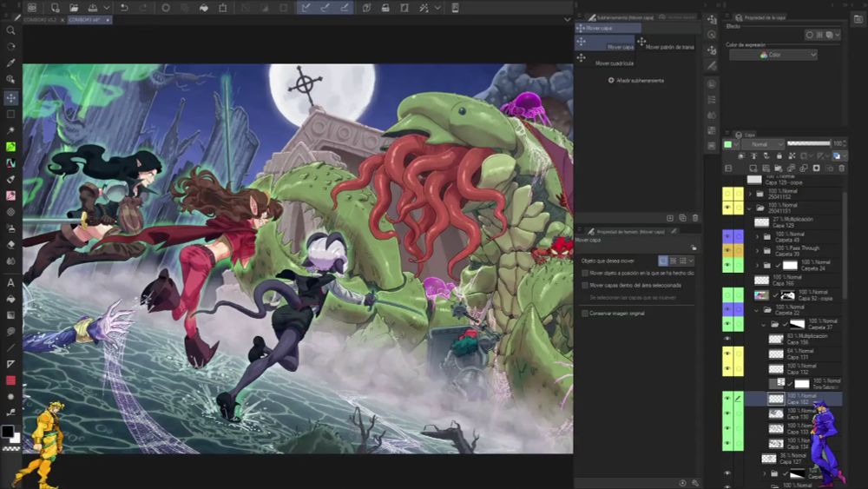Click the Undo arrow in top toolbar
Screen dimensions: 868x489
click(124, 8)
